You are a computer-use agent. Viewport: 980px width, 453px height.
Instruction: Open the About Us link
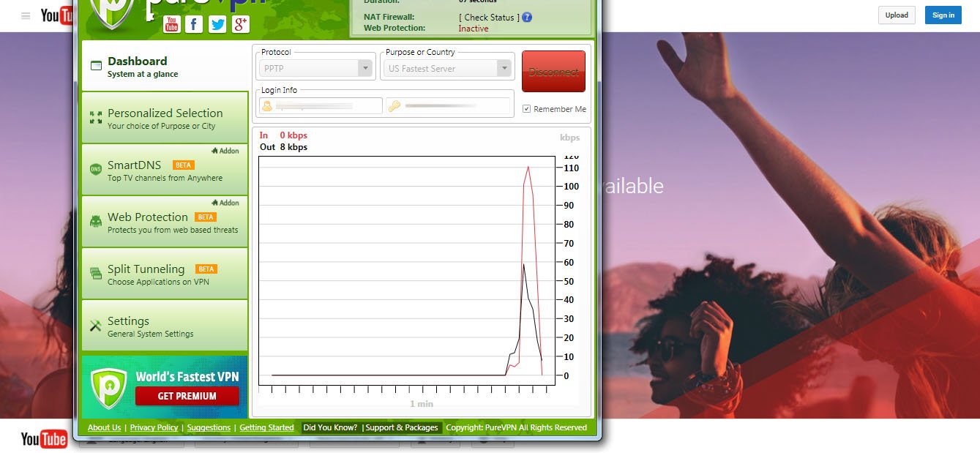(104, 427)
